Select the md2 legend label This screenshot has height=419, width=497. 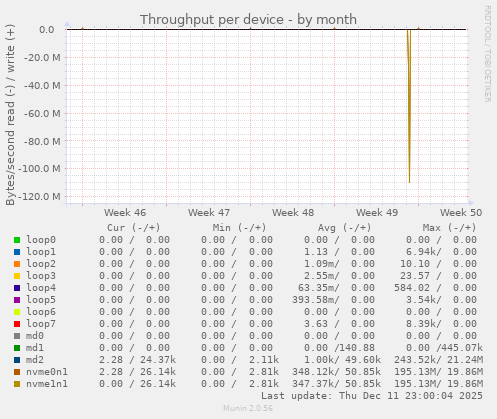(35, 360)
